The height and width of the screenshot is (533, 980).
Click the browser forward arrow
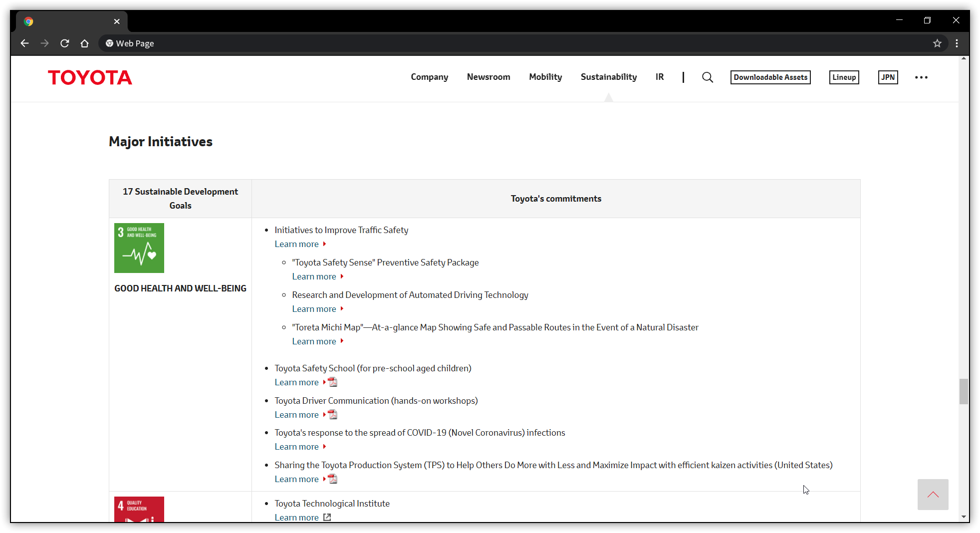[x=44, y=43]
